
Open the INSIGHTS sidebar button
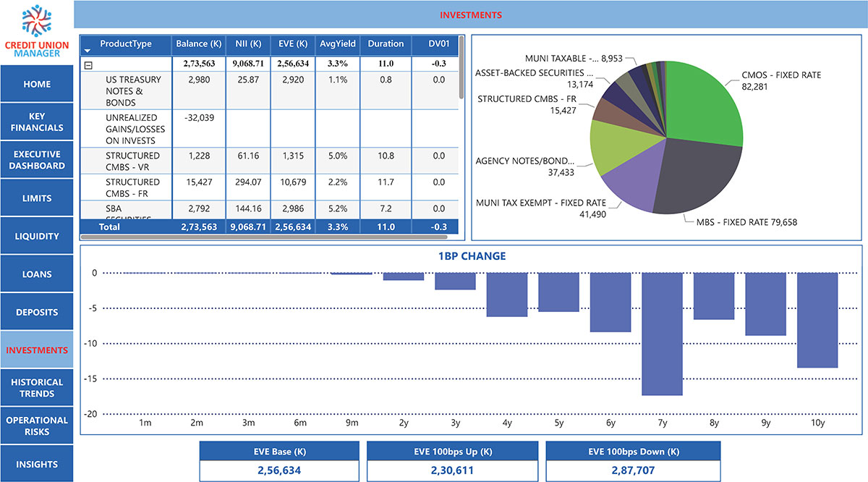pos(37,464)
